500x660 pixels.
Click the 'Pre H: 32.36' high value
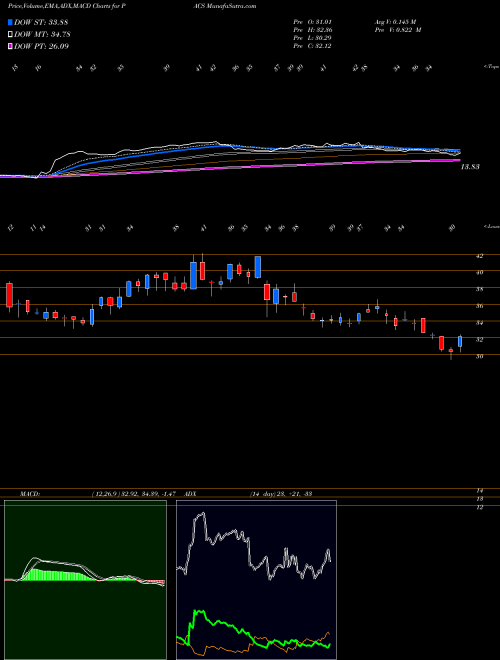[x=313, y=29]
